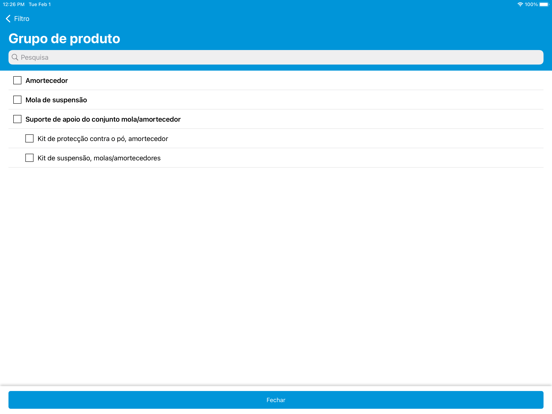The image size is (552, 414).
Task: Tap the 100% battery percentage
Action: pos(531,4)
